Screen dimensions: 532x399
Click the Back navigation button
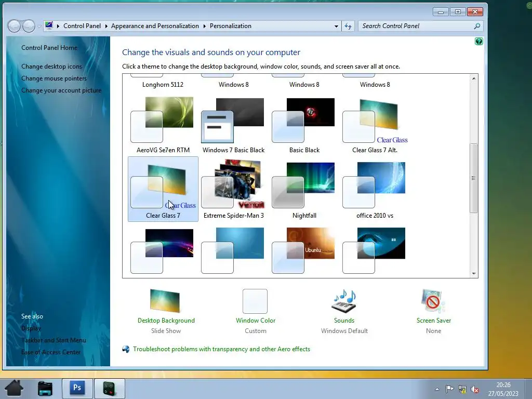[x=14, y=26]
